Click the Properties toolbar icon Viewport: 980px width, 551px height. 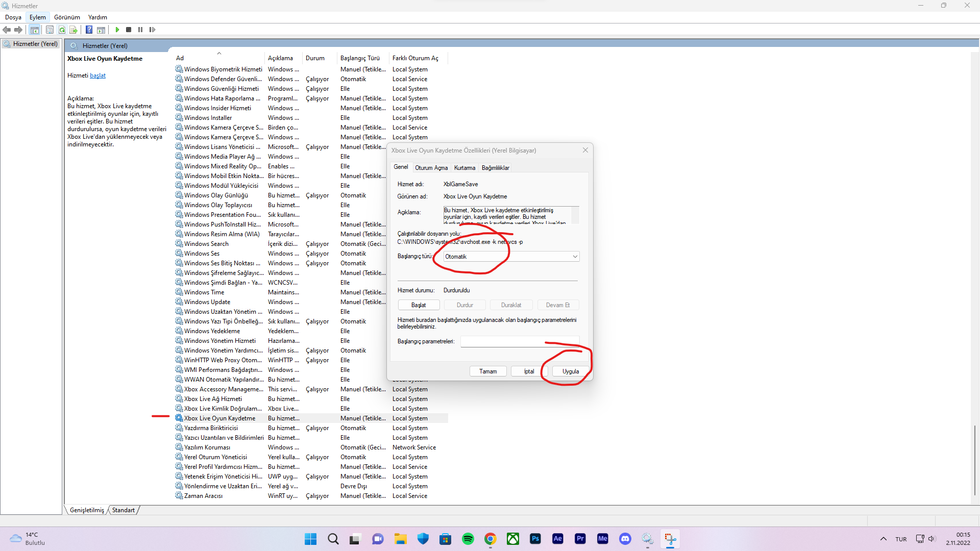tap(50, 30)
